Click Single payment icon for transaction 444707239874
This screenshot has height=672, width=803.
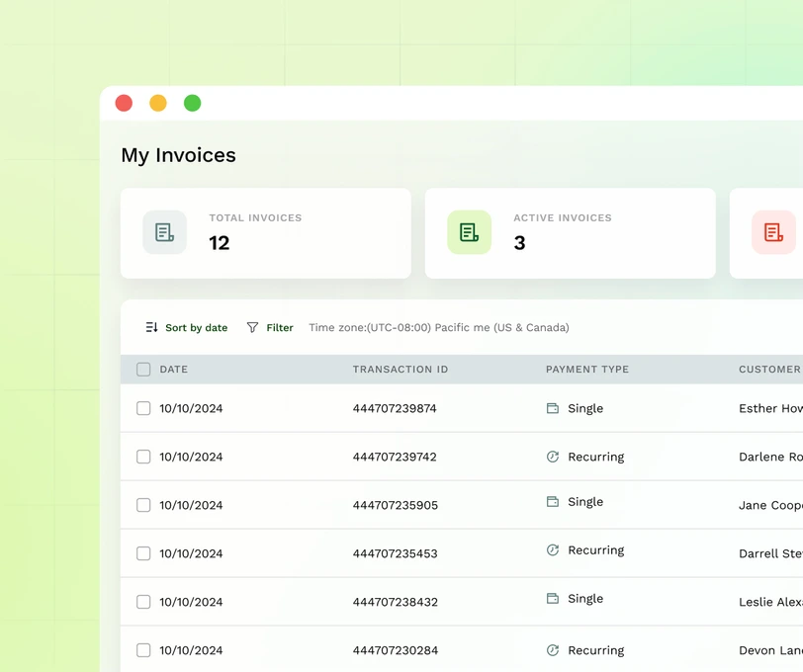(553, 408)
